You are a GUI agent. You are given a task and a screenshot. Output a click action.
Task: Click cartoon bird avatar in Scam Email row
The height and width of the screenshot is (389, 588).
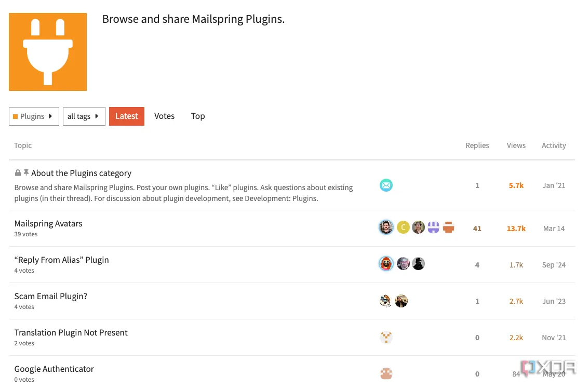(x=385, y=301)
